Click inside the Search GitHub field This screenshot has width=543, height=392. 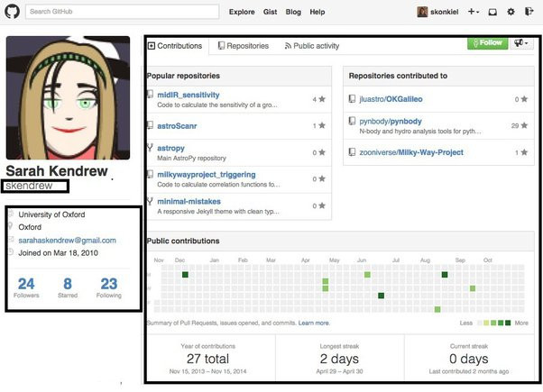pyautogui.click(x=121, y=13)
